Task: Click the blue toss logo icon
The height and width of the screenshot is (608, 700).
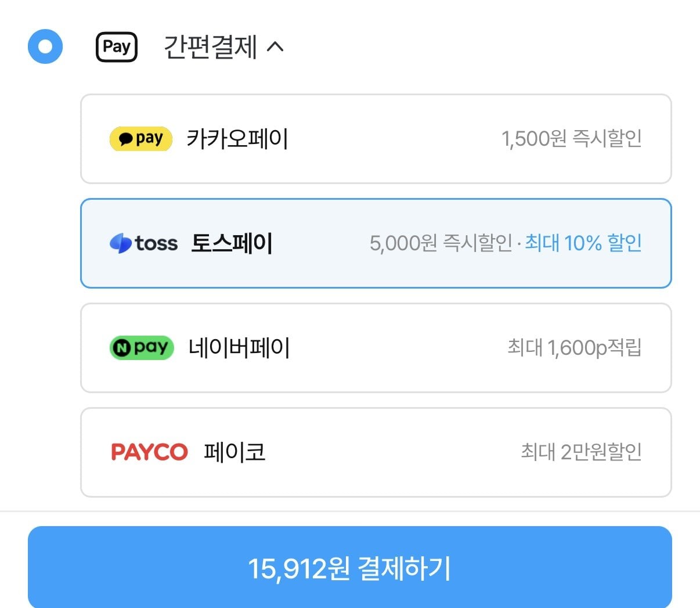Action: click(121, 243)
